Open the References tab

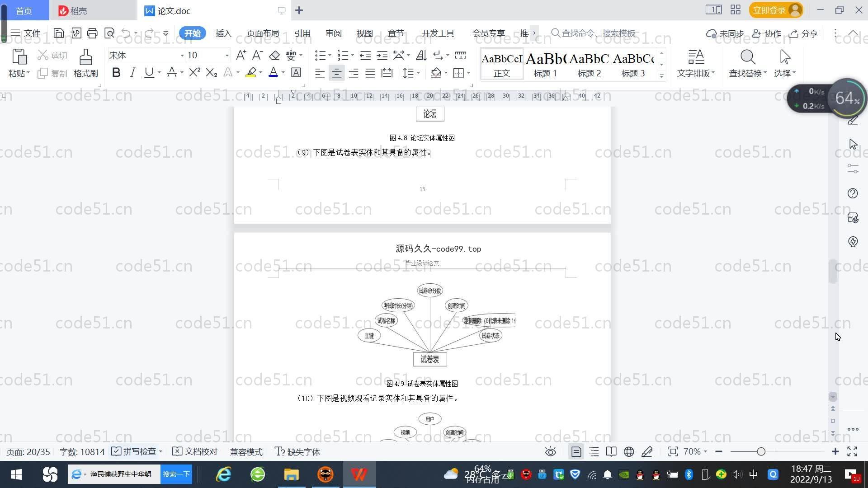[302, 33]
